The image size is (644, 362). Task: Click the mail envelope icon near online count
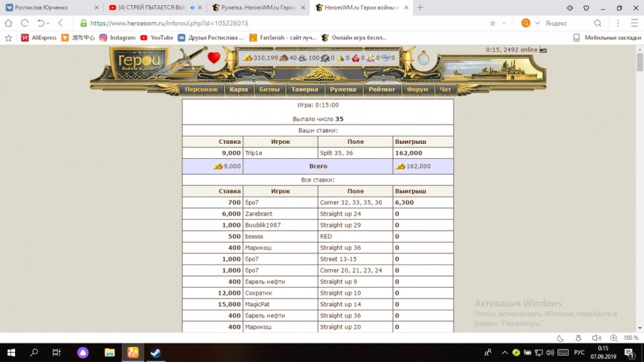coord(543,49)
